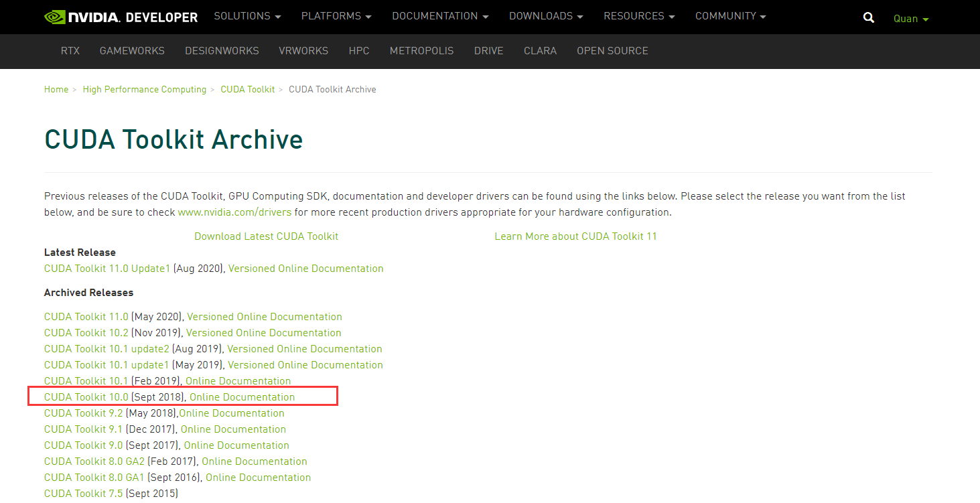Go to the GameWorks section
980x503 pixels.
[x=132, y=51]
